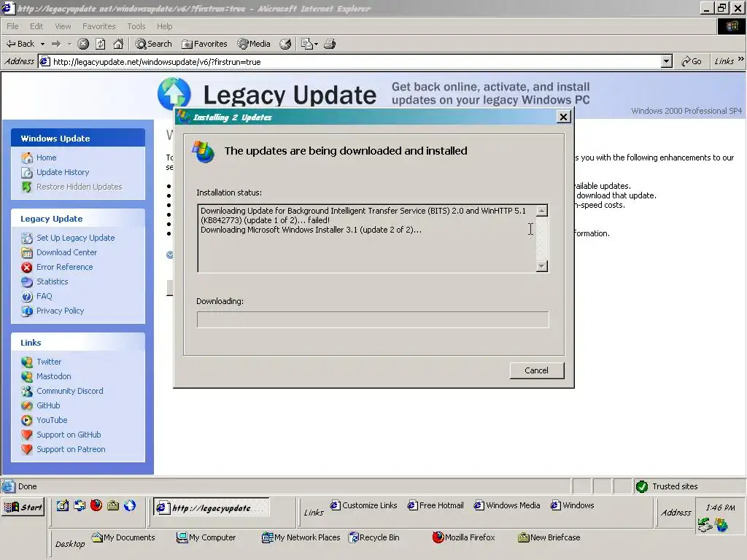Open the Back button history dropdown arrow
This screenshot has width=747, height=560.
(x=42, y=44)
